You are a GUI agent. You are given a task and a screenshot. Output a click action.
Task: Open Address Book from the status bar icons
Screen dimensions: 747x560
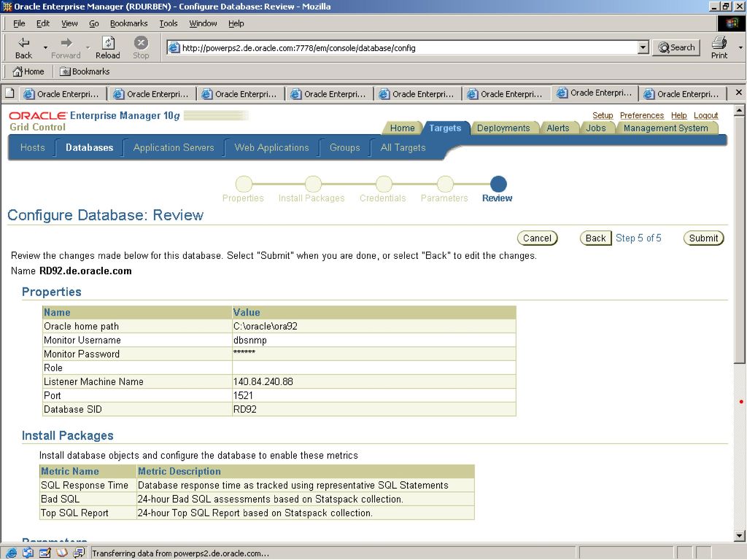click(62, 553)
